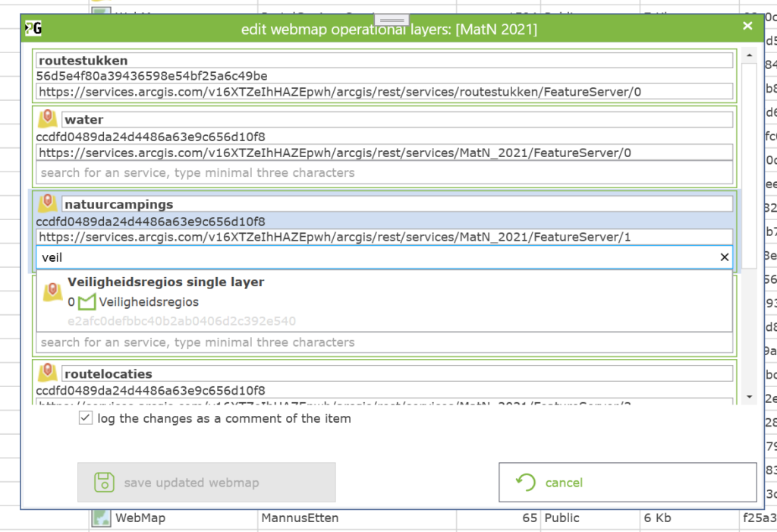Clear the 'veil' search box with X

pos(724,257)
